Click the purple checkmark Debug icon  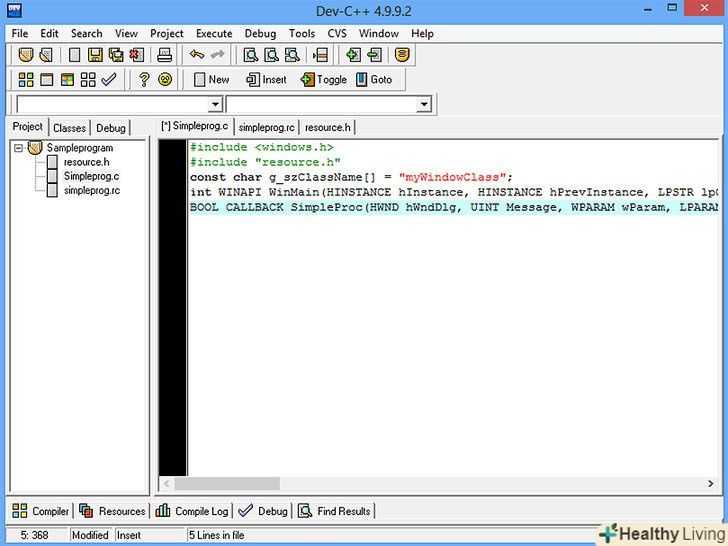coord(108,80)
